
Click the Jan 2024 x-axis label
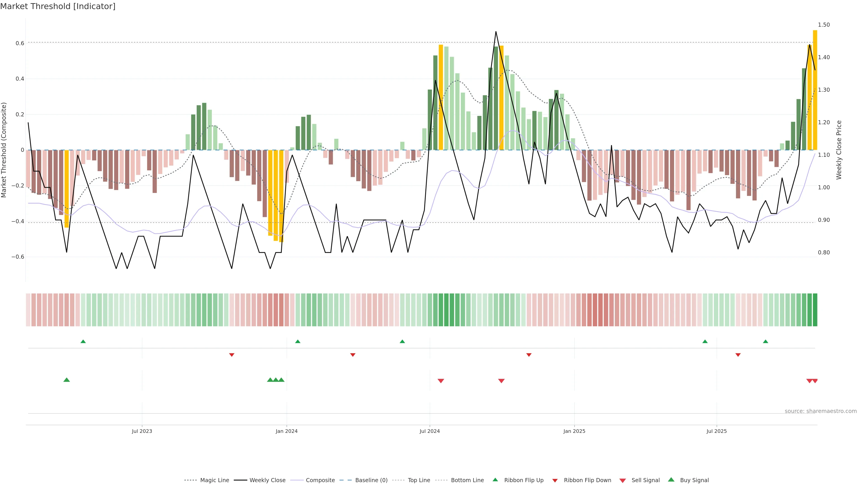point(286,431)
